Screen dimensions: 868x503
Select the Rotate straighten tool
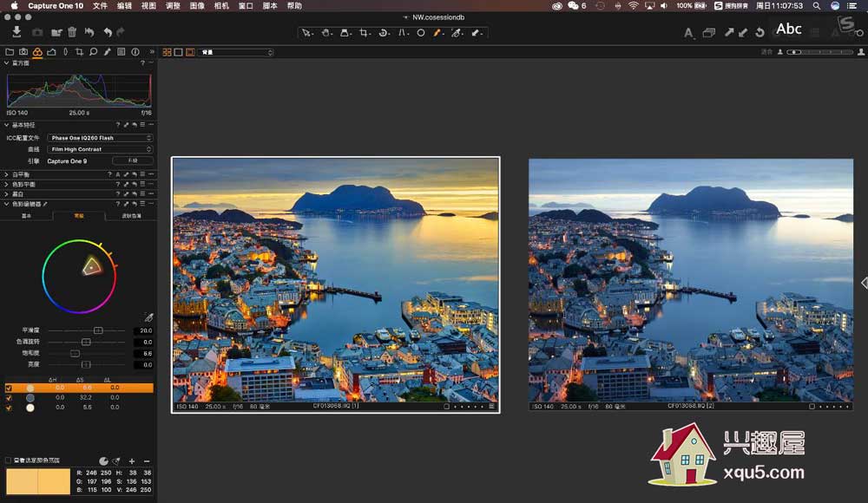tap(383, 33)
